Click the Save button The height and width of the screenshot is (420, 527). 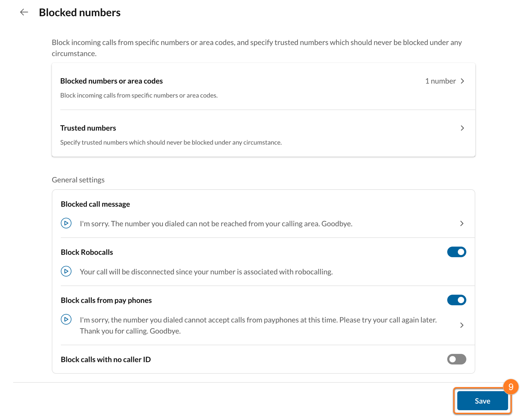tap(482, 401)
